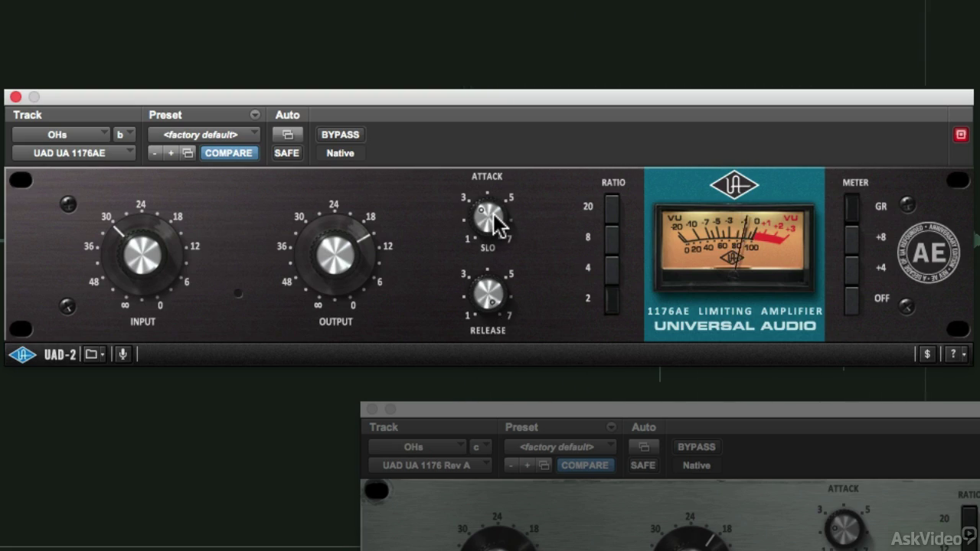Click the UAD-2 label in the plugin toolbar

coord(60,354)
